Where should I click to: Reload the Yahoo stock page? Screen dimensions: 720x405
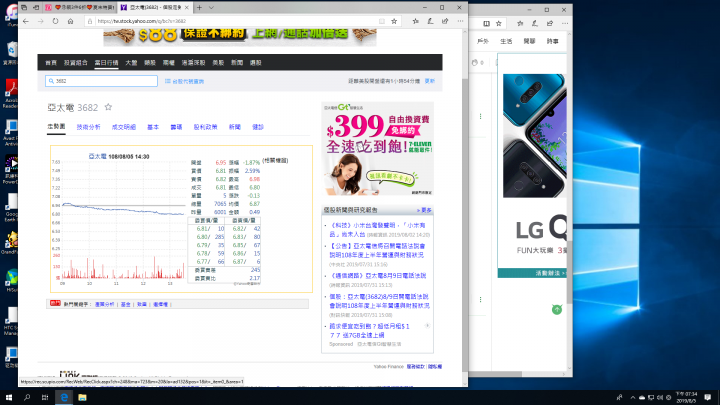tap(56, 21)
